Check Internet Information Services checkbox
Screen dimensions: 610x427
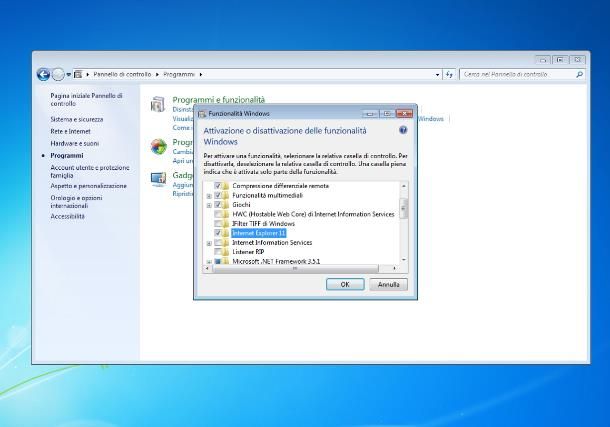[218, 243]
